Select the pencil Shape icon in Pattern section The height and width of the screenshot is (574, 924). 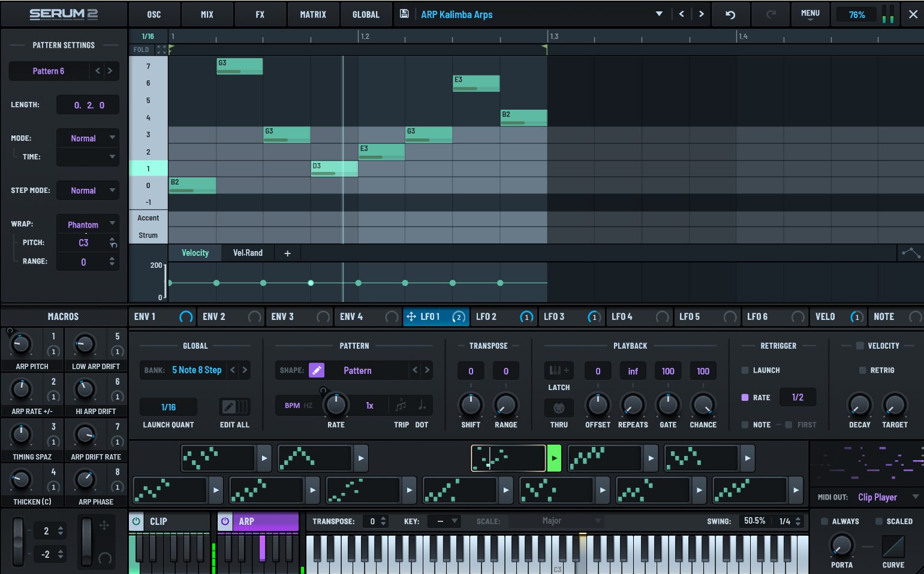pos(317,370)
